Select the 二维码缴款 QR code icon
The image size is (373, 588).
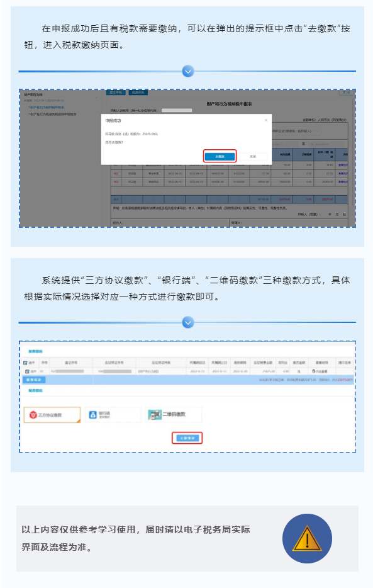click(154, 414)
